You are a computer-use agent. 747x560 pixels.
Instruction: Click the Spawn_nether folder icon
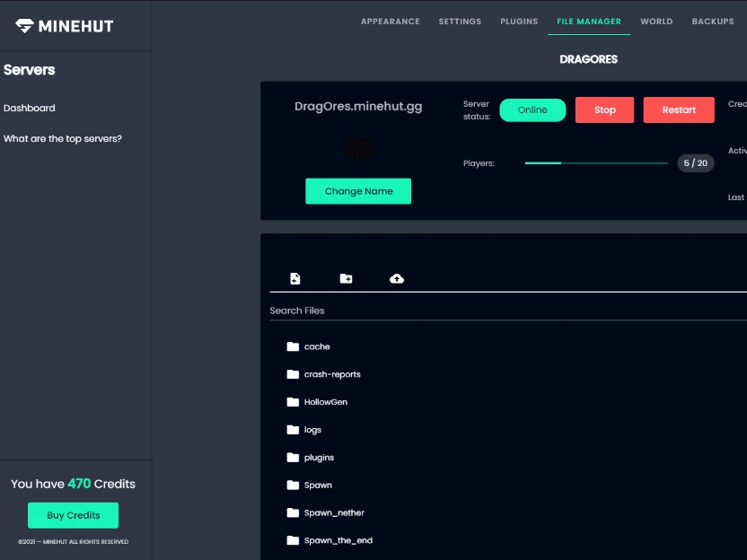[x=293, y=512]
